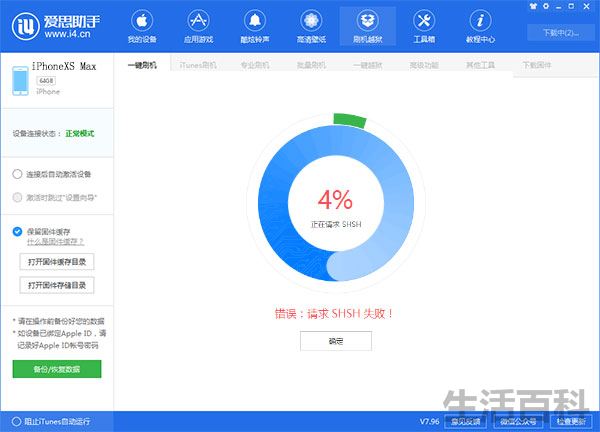
Task: Open settings via the title bar gear icon
Action: [546, 6]
